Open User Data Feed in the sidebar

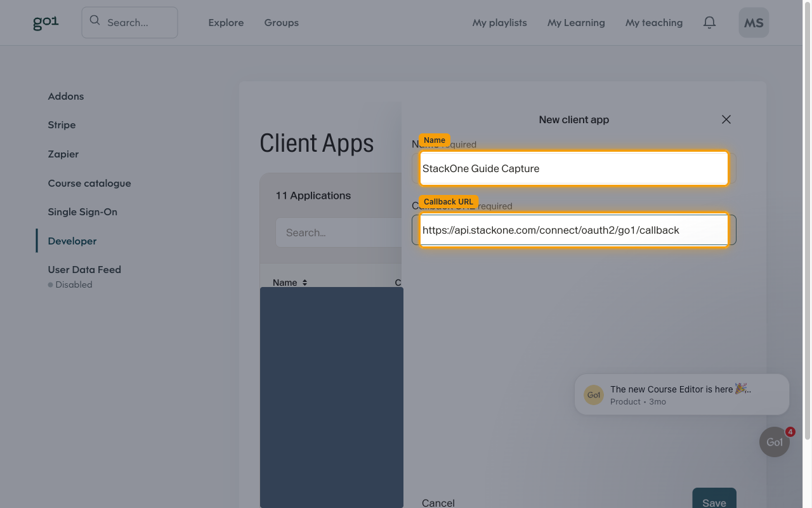(x=84, y=269)
